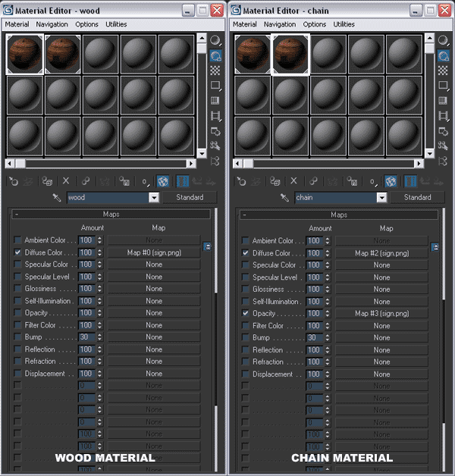Click Map #3 (sign.png) opacity map button
The height and width of the screenshot is (476, 455).
point(381,313)
